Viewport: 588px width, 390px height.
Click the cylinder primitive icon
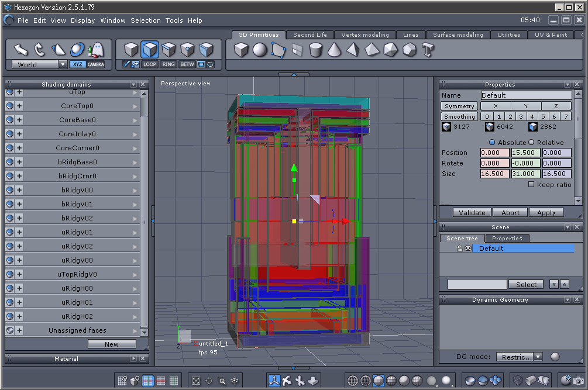[x=316, y=50]
